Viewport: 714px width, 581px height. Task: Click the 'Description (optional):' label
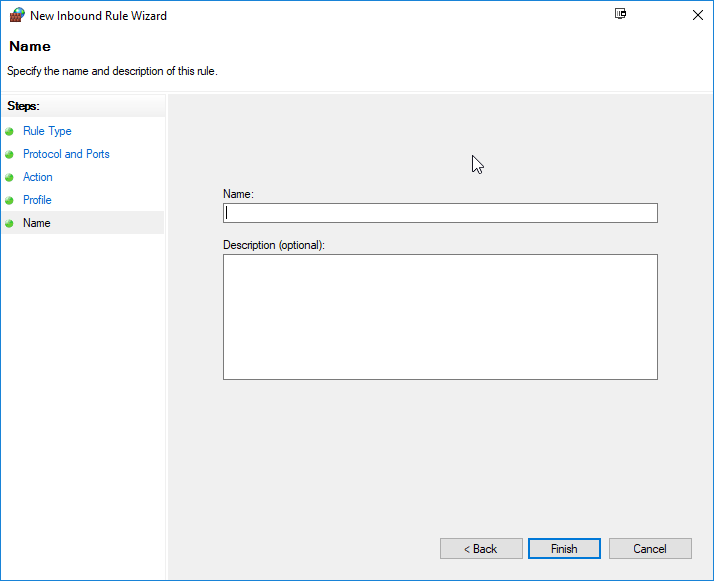click(x=274, y=245)
